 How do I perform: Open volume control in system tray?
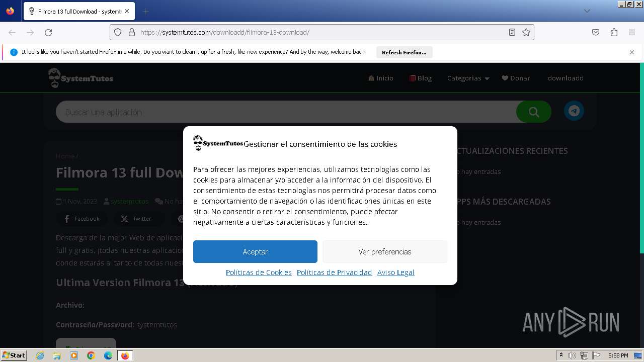point(572,355)
